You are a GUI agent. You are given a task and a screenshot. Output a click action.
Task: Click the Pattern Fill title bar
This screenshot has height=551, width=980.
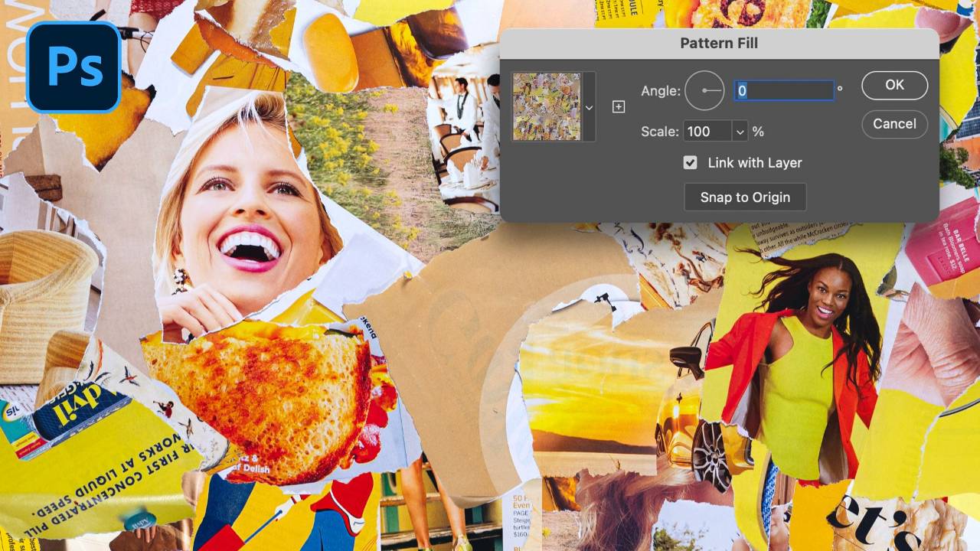pos(718,43)
